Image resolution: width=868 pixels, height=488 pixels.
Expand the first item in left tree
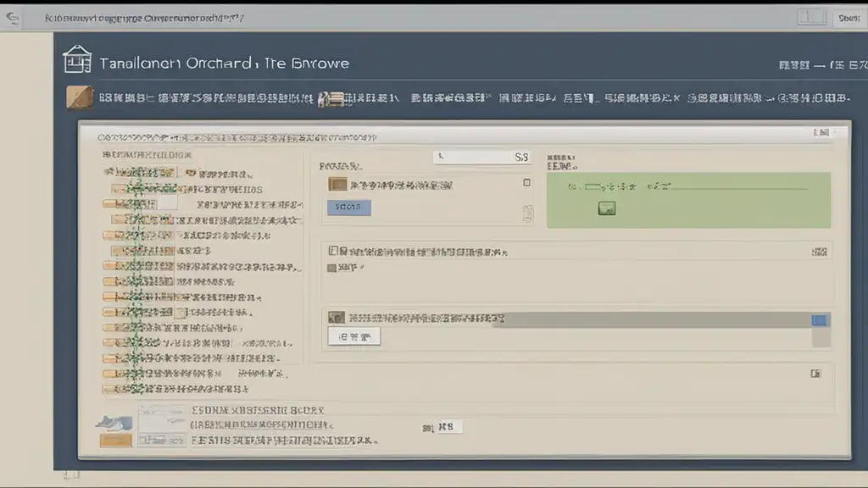tap(141, 173)
